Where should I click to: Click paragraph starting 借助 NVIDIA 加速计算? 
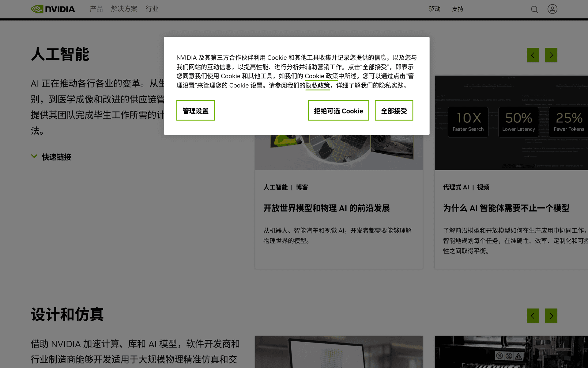tap(135, 351)
